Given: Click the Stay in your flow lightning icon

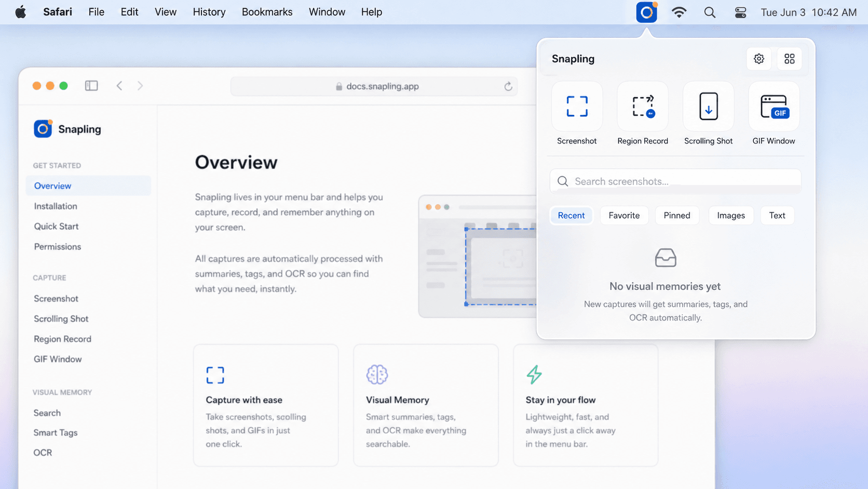Looking at the screenshot, I should point(534,375).
